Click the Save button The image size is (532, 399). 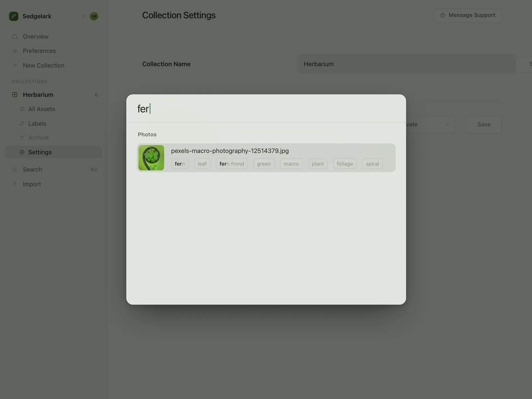click(x=484, y=124)
